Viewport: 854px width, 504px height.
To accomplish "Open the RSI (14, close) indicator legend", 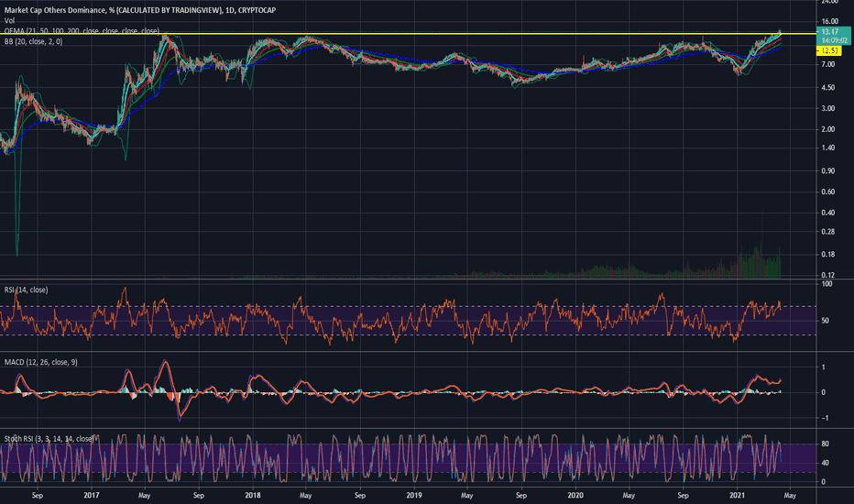I will coord(27,290).
